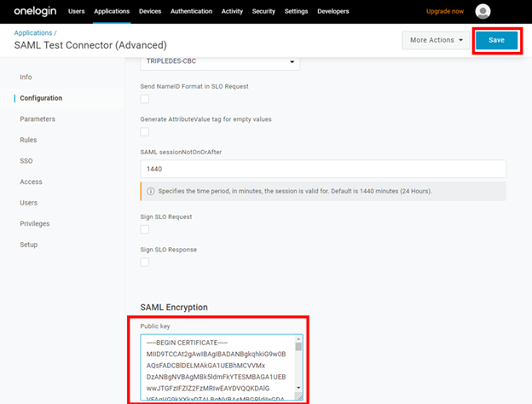The image size is (532, 404).
Task: Focus the SAML sessionNotOnOrAfter field
Action: tap(323, 170)
